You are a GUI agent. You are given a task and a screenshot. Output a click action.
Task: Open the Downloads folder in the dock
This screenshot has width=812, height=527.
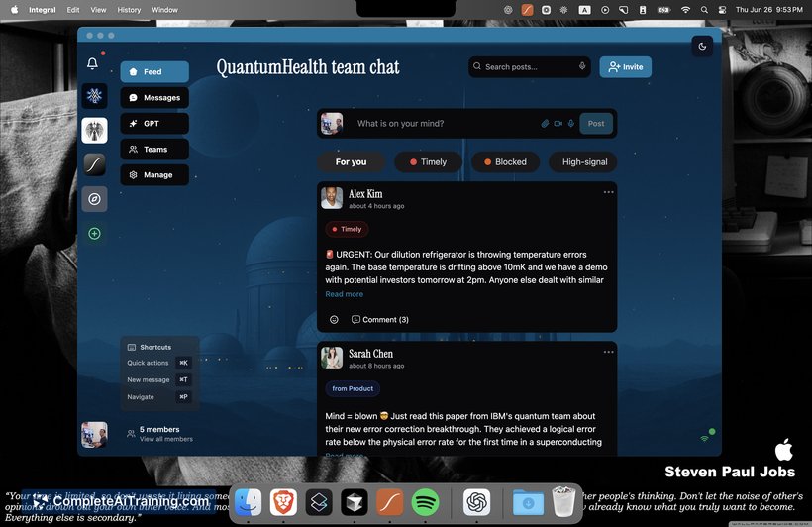click(528, 502)
